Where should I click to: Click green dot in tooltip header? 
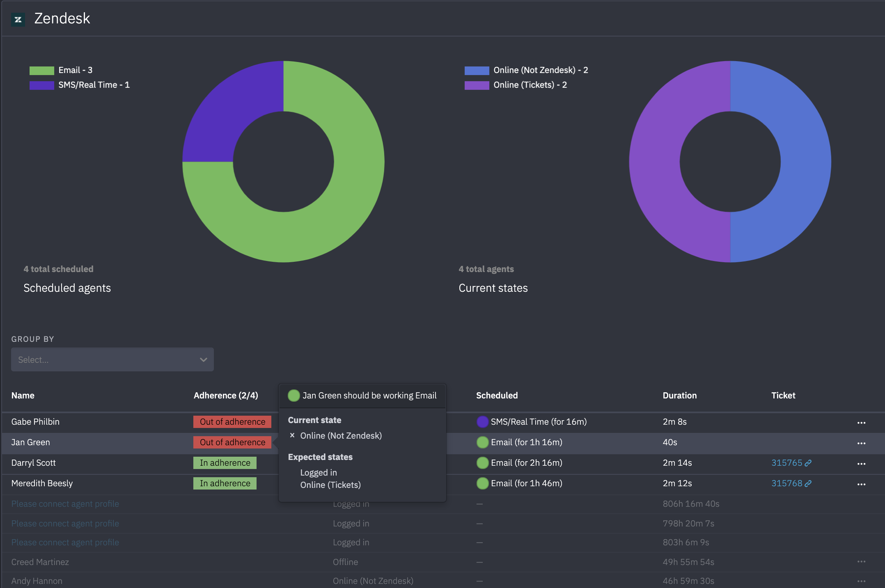pos(293,396)
